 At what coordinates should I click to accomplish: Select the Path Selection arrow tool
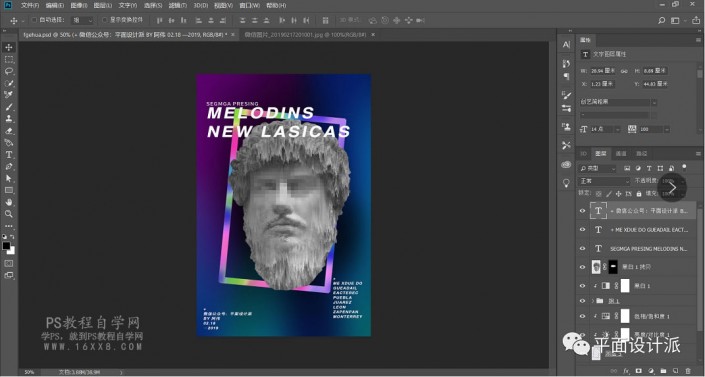tap(9, 178)
